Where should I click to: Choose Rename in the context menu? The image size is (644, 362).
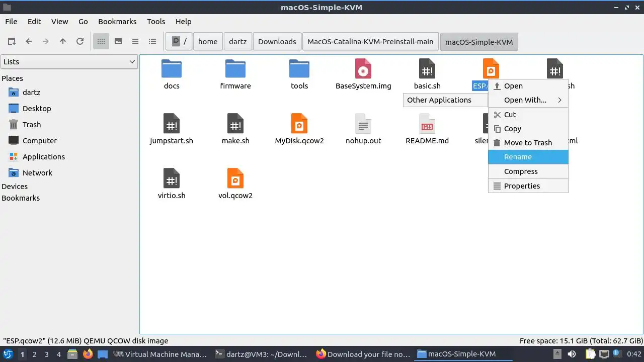click(528, 157)
